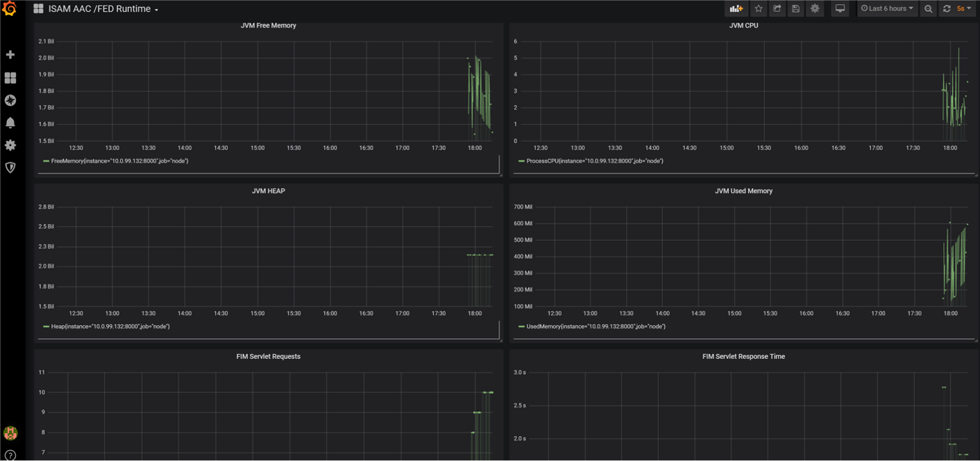The height and width of the screenshot is (461, 980).
Task: Open the ISAM AAC /FED Runtime dashboard dropdown
Action: 103,9
